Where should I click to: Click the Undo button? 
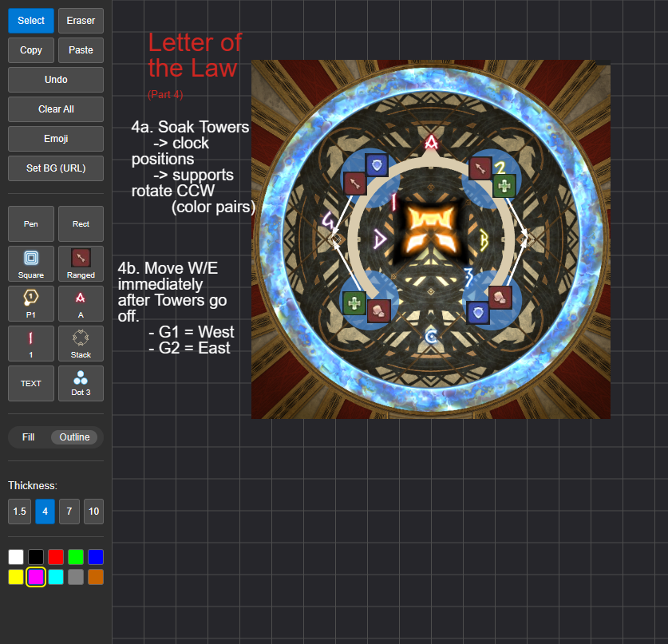[56, 80]
